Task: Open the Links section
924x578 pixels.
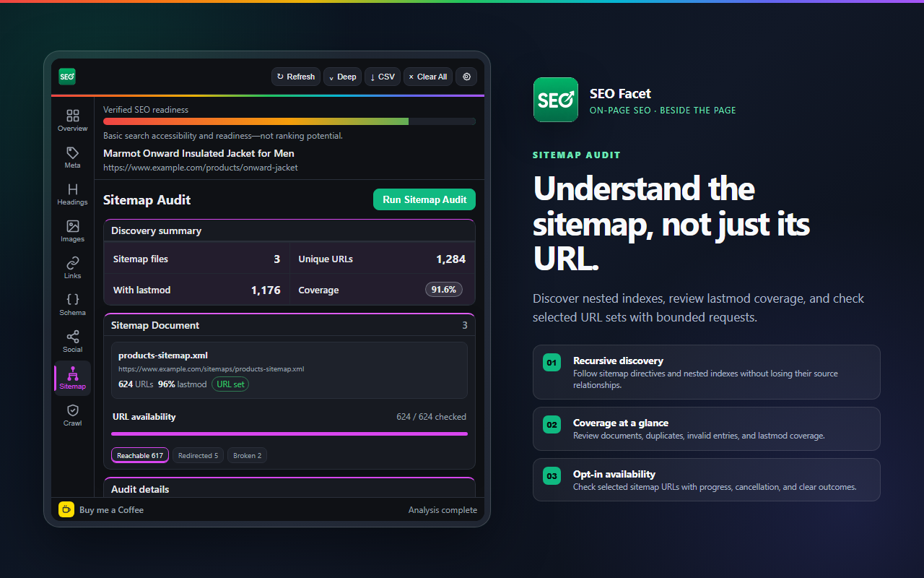Action: [x=72, y=268]
